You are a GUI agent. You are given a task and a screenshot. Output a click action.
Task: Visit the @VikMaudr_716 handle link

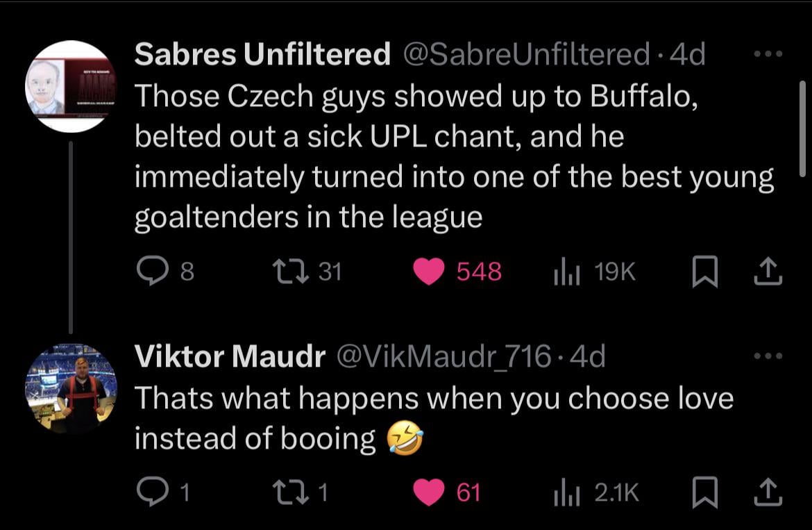tap(444, 357)
